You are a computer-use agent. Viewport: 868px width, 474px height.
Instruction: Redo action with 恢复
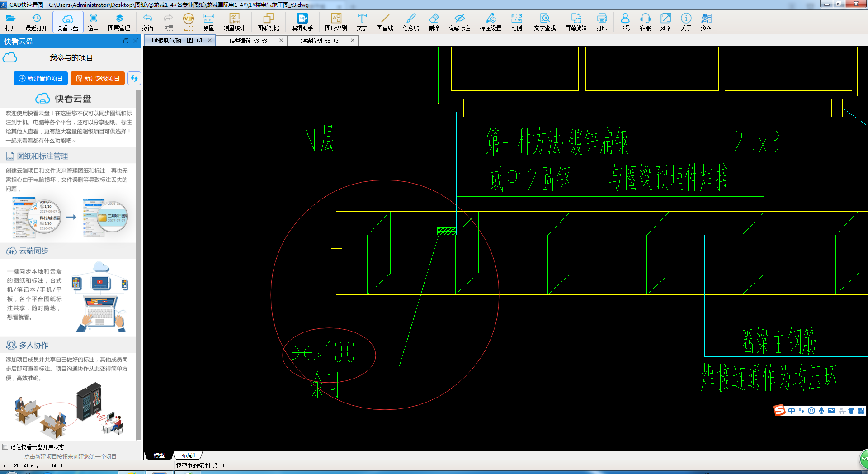click(168, 22)
